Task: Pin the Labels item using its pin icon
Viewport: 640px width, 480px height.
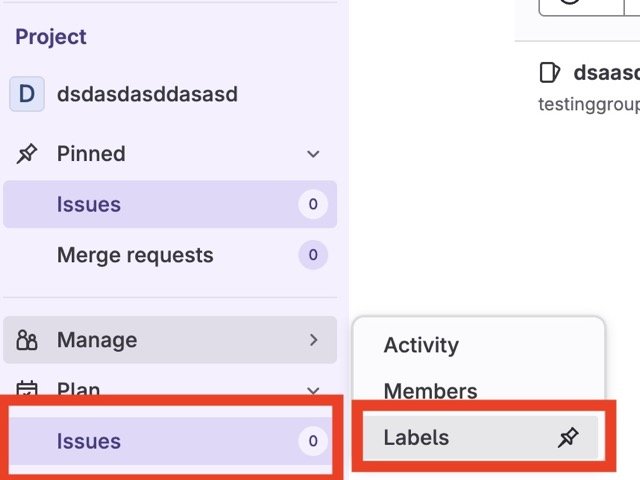Action: click(x=568, y=438)
